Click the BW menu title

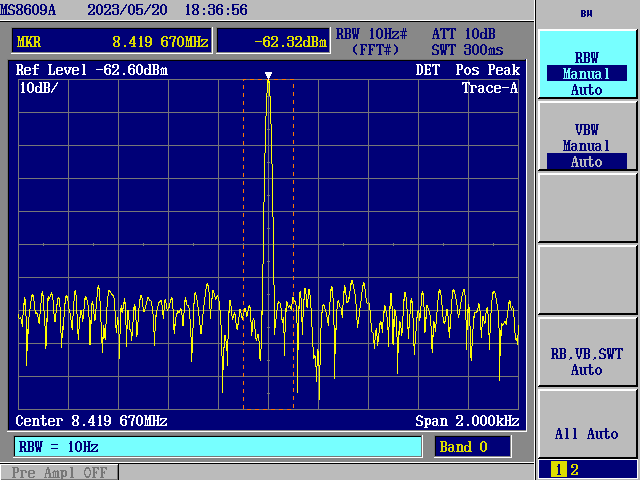587,14
